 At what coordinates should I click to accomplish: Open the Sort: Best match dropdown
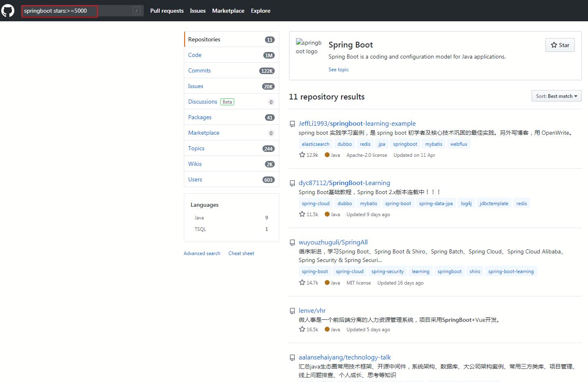coord(556,96)
